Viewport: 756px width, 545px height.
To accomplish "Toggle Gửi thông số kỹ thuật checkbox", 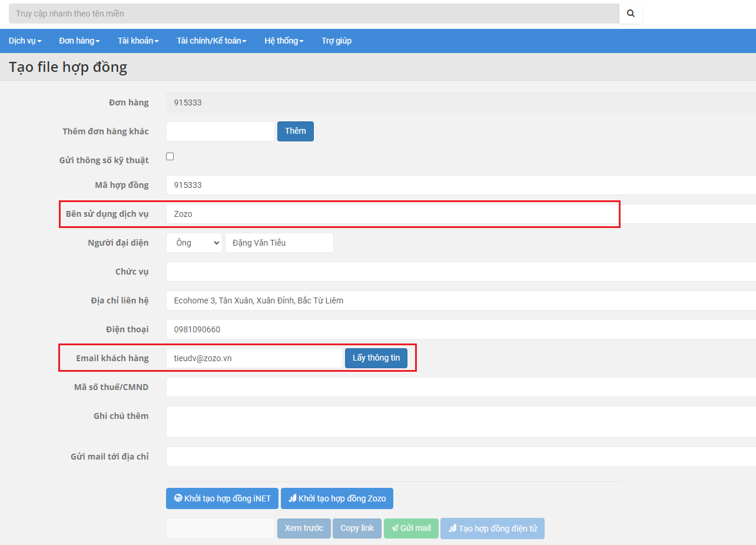I will point(170,157).
